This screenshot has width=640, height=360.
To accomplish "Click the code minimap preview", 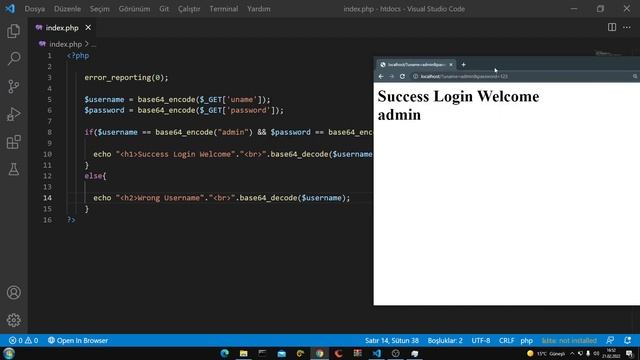I will coord(608,53).
